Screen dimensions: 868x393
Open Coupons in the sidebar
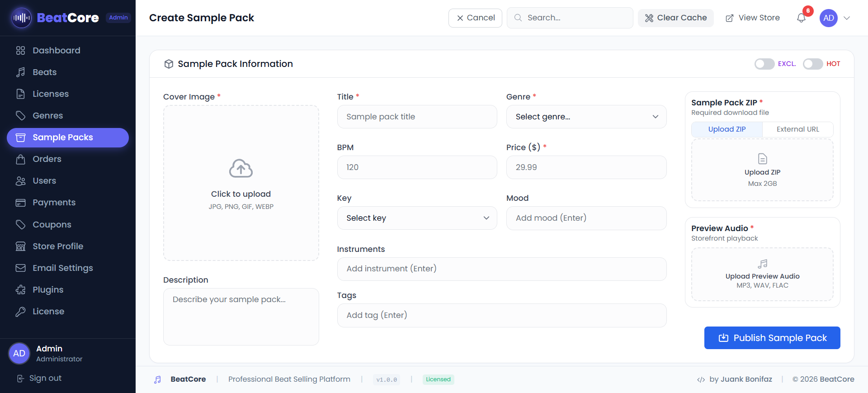pyautogui.click(x=68, y=224)
